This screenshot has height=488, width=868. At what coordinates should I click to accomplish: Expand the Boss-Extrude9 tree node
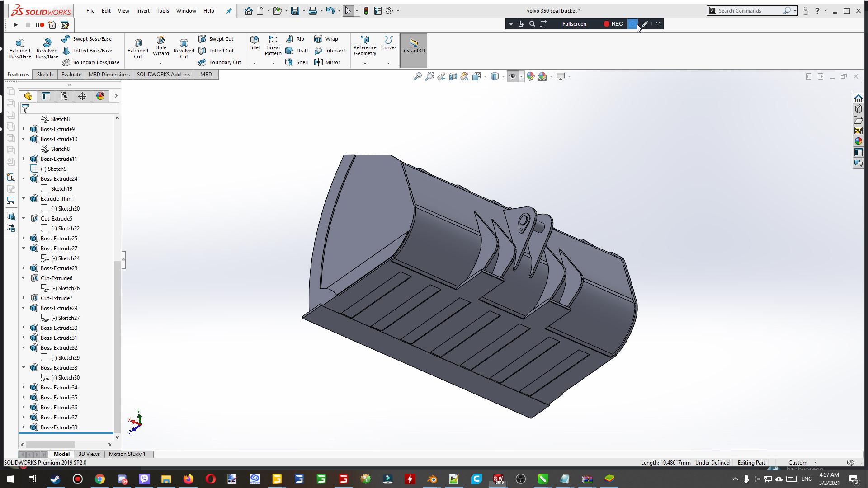click(24, 129)
